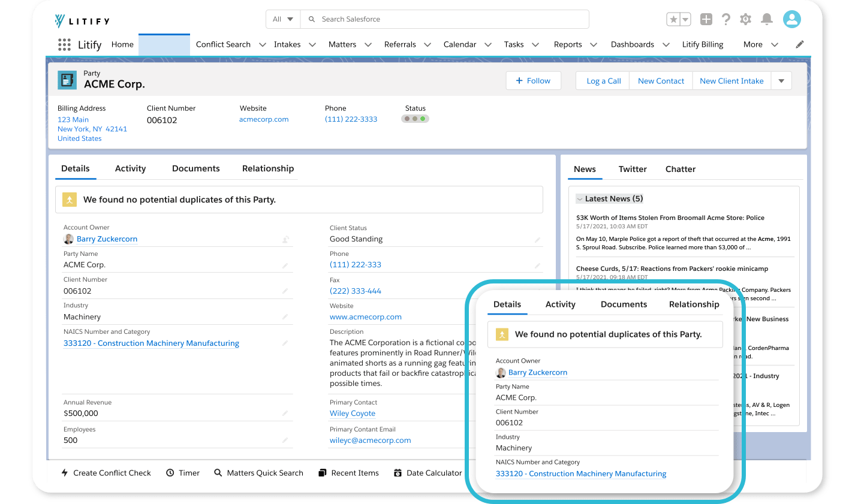Switch to the Relationship tab
This screenshot has height=504, width=855.
click(268, 168)
